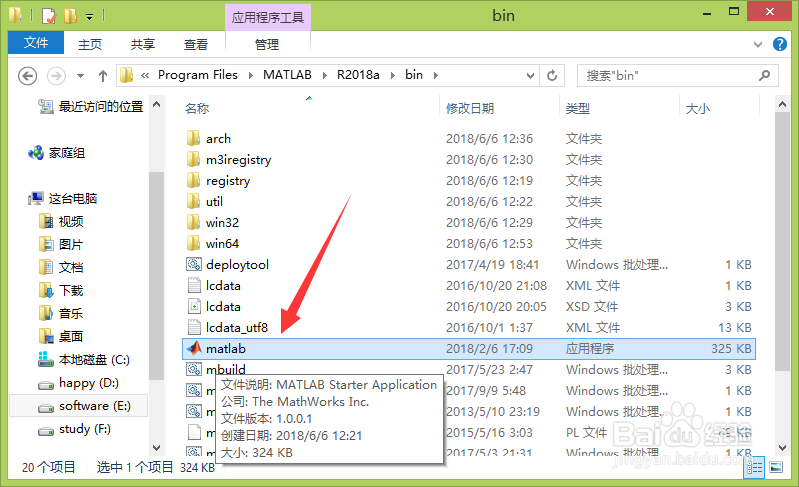This screenshot has width=799, height=487.
Task: Open 本地磁盘 (C:) drive
Action: [x=84, y=360]
